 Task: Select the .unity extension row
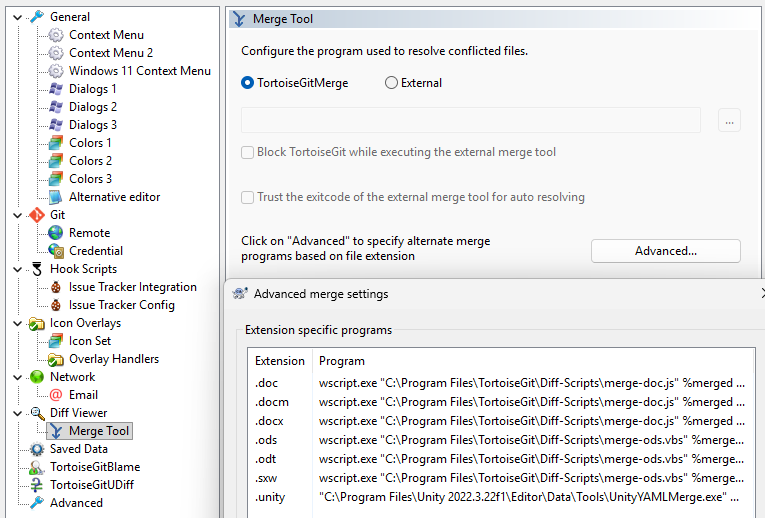pos(500,497)
